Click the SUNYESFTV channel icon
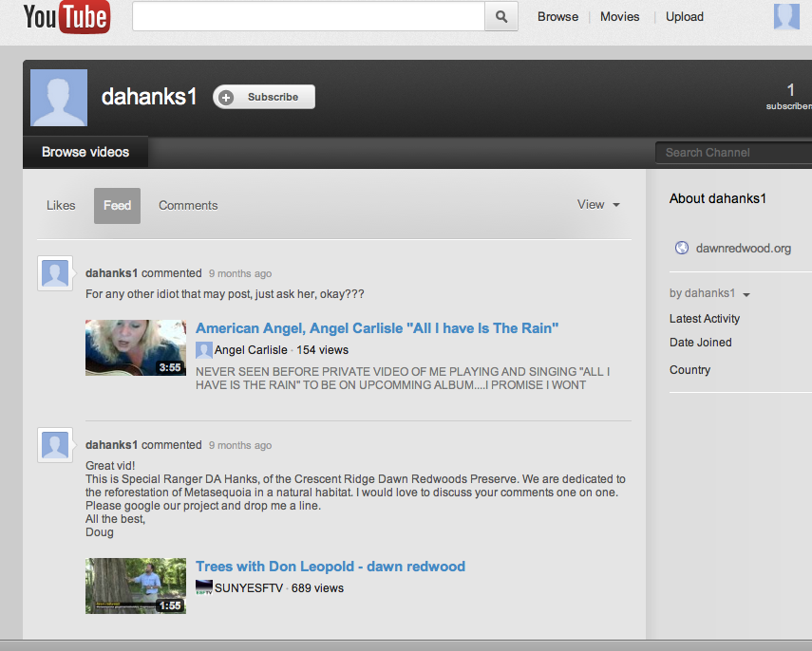The width and height of the screenshot is (812, 651). click(x=203, y=588)
